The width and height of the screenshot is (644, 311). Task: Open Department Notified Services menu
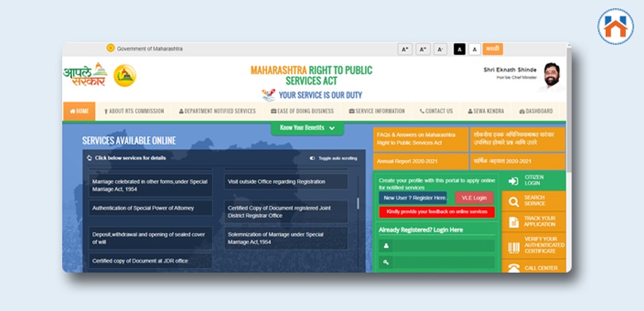[x=217, y=111]
